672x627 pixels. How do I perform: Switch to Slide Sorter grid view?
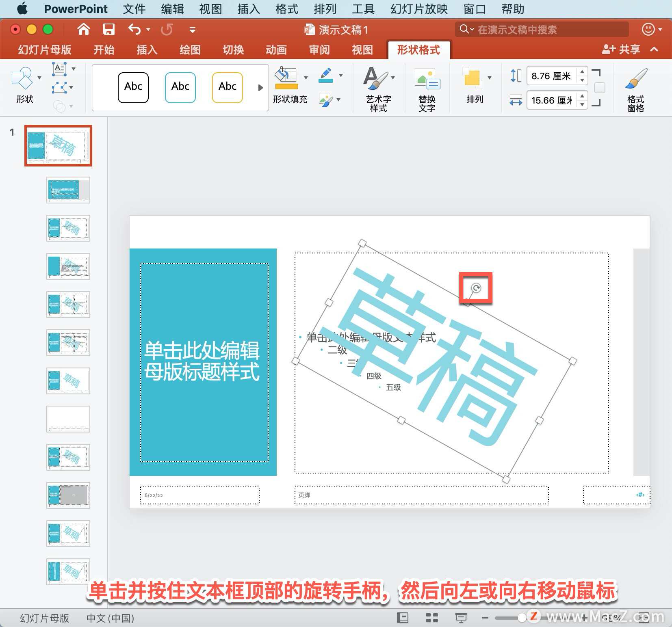(x=431, y=618)
